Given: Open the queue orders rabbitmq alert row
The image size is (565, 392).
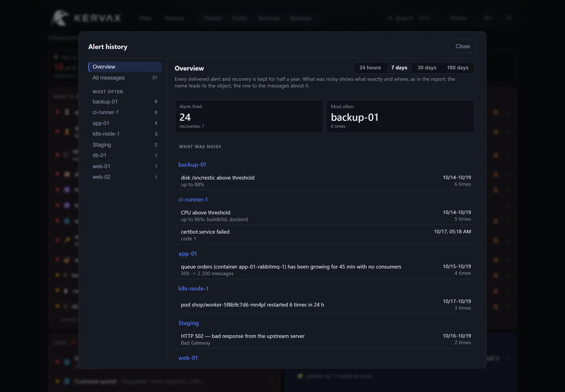Looking at the screenshot, I should click(324, 270).
